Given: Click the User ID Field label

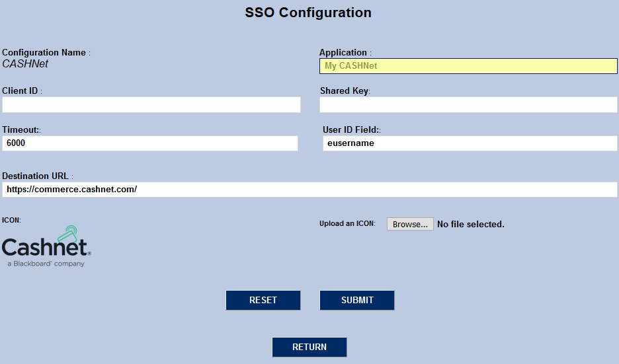Looking at the screenshot, I should (350, 129).
